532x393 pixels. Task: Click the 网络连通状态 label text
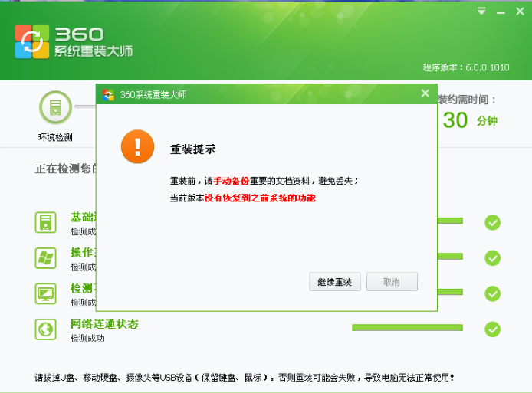point(104,324)
